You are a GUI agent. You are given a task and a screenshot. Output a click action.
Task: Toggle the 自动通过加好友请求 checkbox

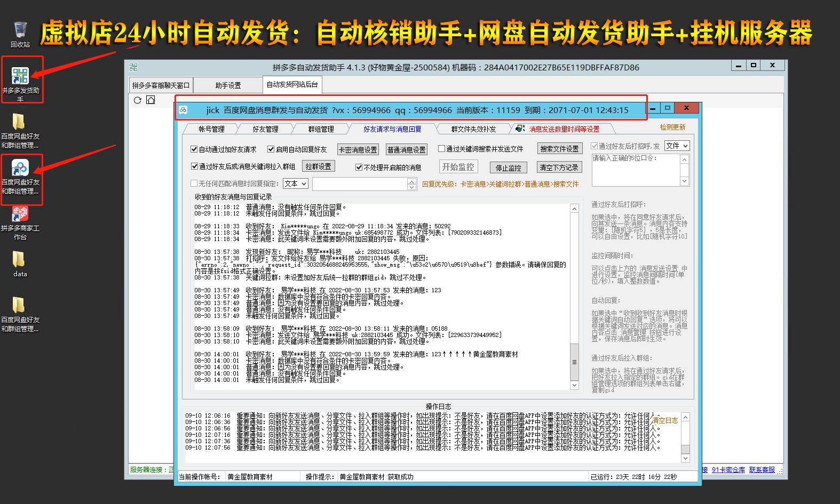pyautogui.click(x=194, y=149)
